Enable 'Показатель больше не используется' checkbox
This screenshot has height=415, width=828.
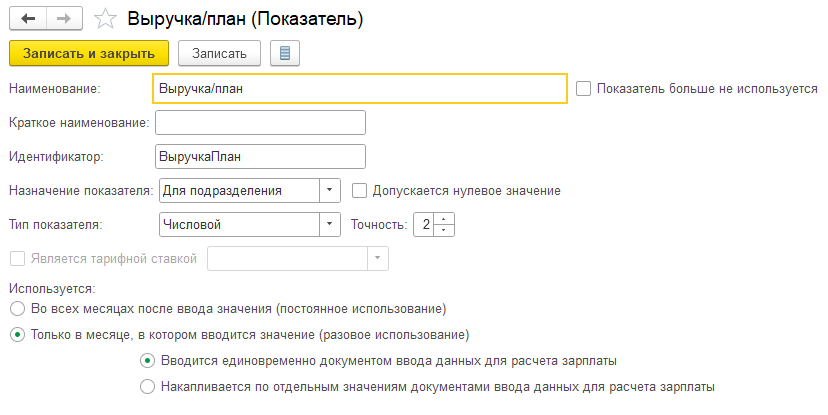click(x=584, y=88)
